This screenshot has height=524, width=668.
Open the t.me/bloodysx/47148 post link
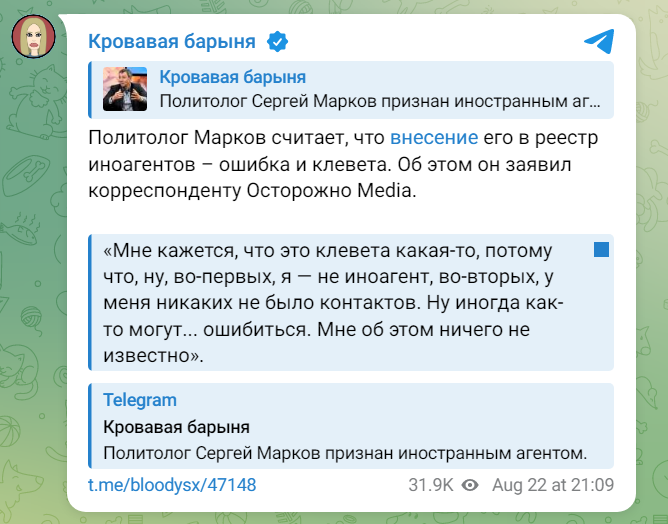point(172,485)
